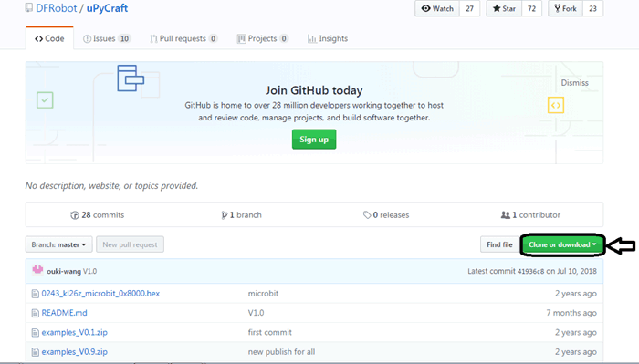Click the repository book icon beside DFRobot
The height and width of the screenshot is (364, 639).
[x=29, y=7]
